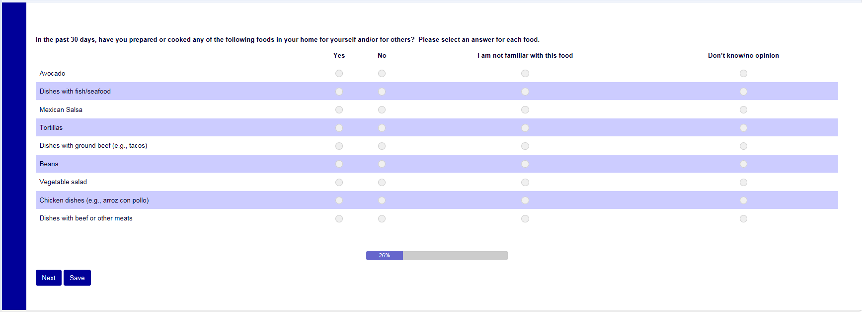Select Yes for Vegetable salad
Screen dimensions: 868x313
[339, 183]
